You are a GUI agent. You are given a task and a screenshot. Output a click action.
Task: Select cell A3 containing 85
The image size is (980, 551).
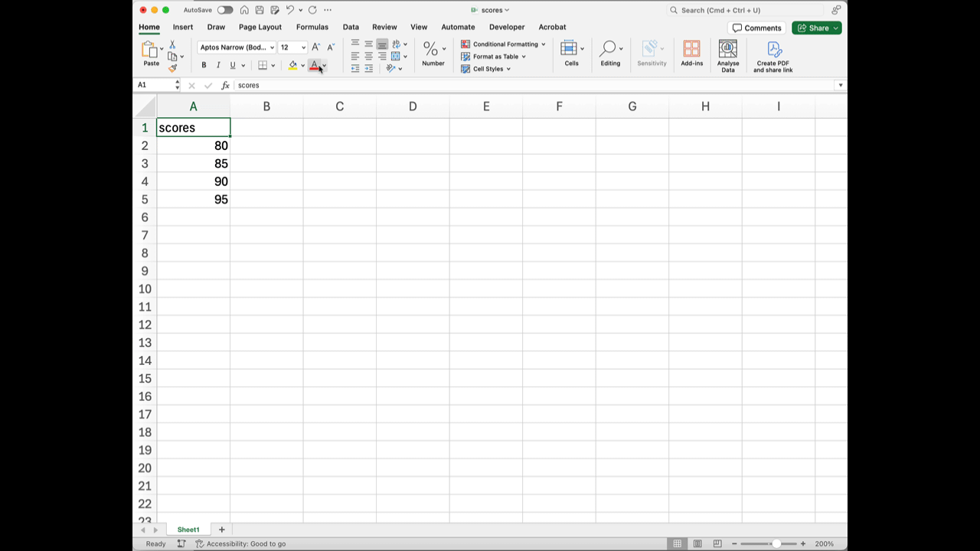point(194,164)
